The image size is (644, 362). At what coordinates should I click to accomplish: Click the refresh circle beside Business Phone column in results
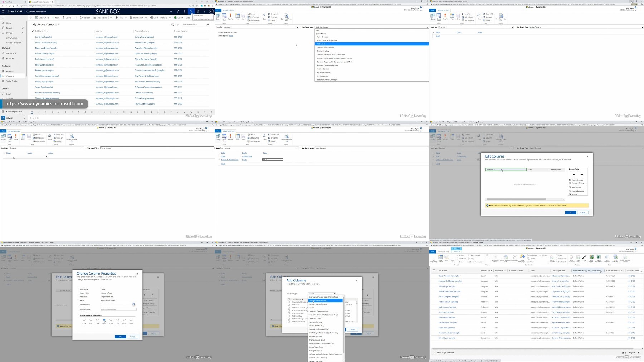641,271
